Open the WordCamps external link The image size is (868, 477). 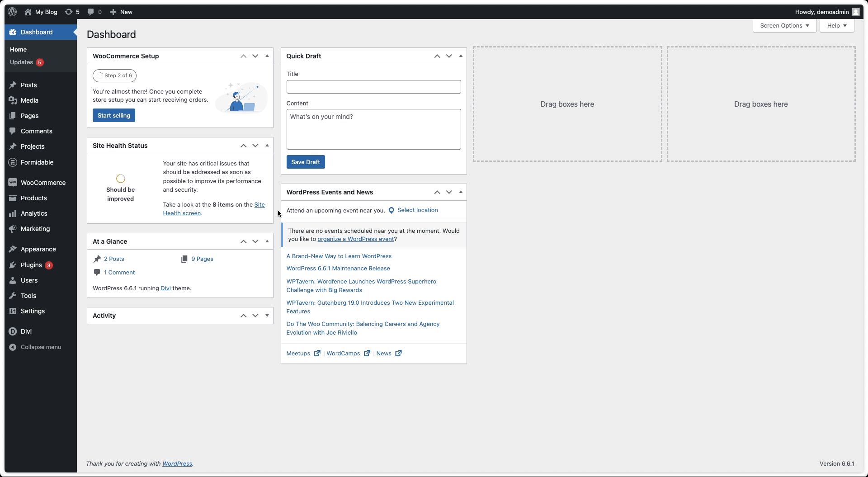pos(349,354)
